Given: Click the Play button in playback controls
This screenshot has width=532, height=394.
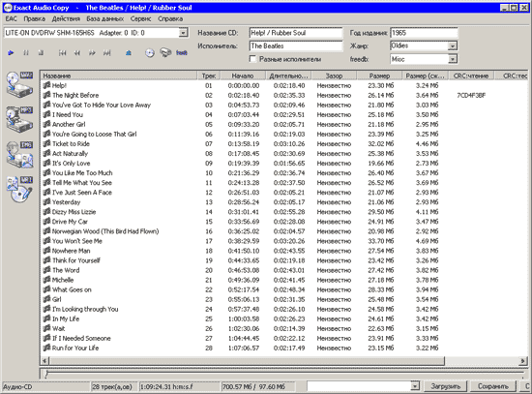Looking at the screenshot, I should pos(11,52).
